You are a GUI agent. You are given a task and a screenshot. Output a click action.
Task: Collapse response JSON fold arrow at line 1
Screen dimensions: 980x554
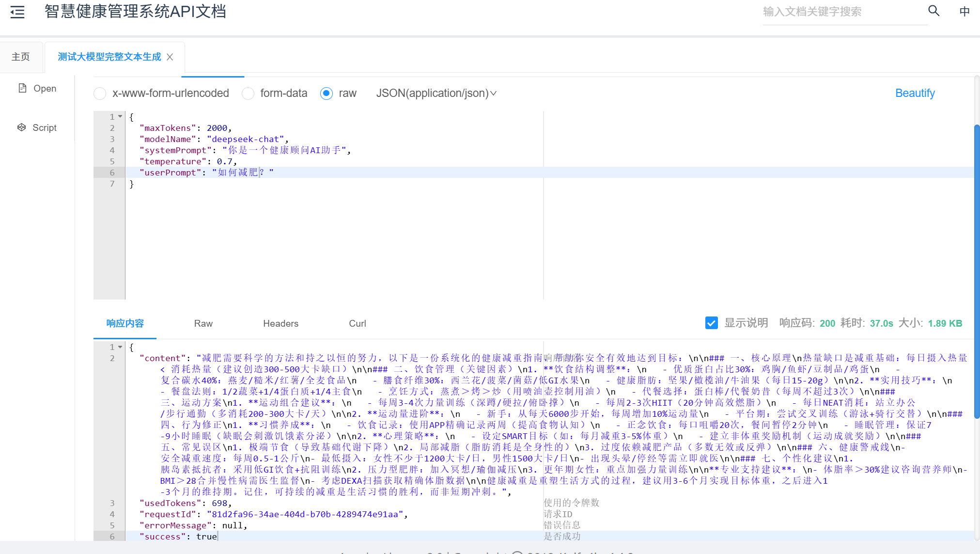tap(120, 347)
